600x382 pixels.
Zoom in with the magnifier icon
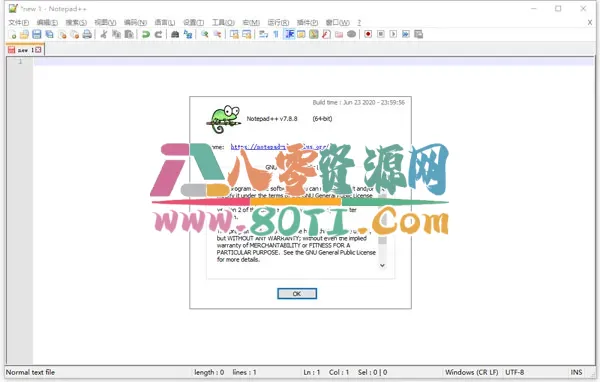click(205, 34)
